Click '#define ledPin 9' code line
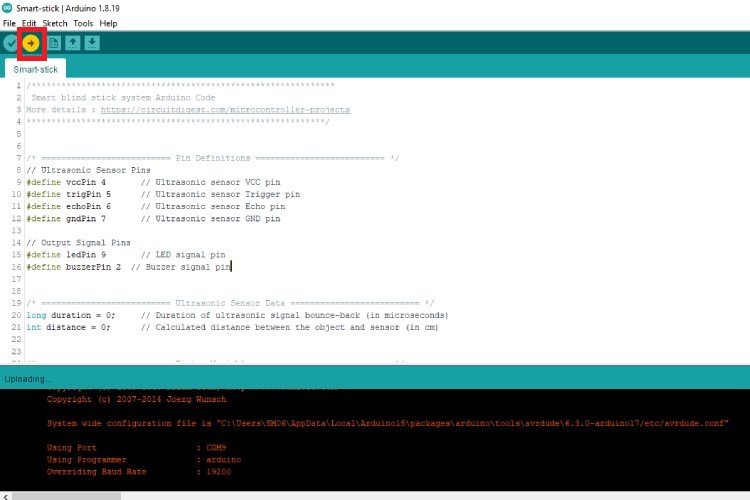This screenshot has width=750, height=500. (66, 255)
